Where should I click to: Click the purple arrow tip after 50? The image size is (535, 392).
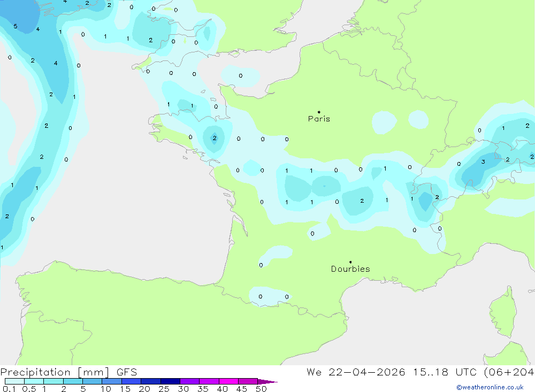[x=268, y=382]
